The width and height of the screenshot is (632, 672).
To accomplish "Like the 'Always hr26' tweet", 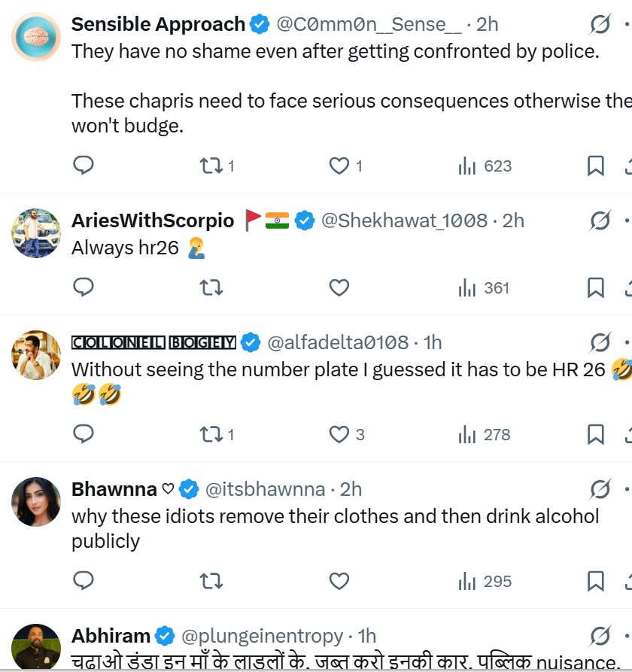I will pos(340,287).
